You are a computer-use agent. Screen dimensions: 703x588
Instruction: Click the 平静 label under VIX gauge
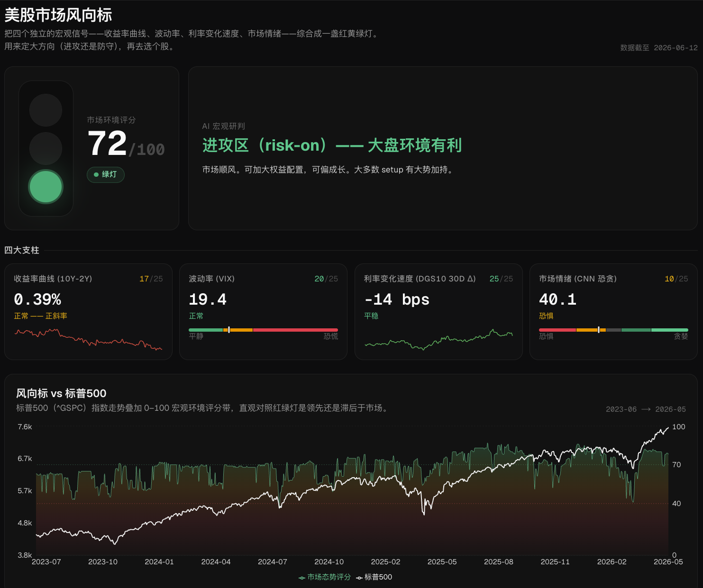[x=196, y=336]
